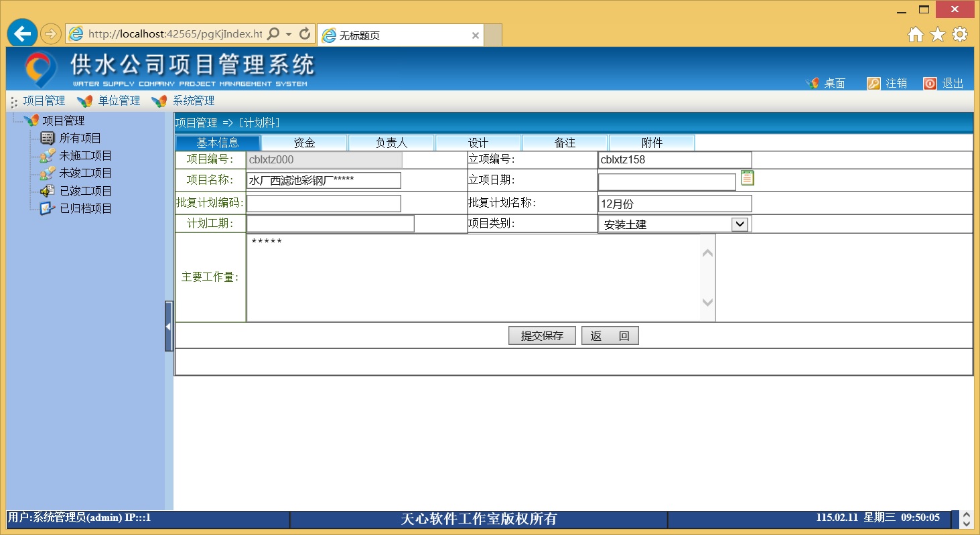Image resolution: width=980 pixels, height=535 pixels.
Task: Open the address bar search dropdown arrow
Action: [289, 33]
